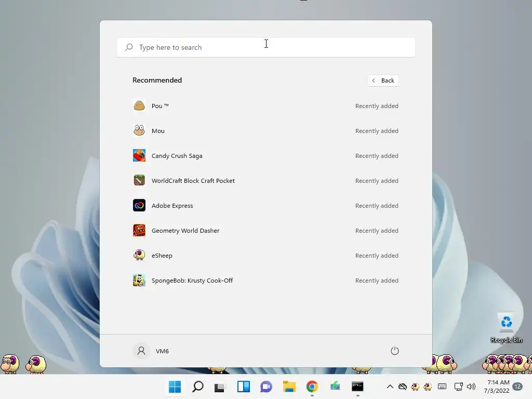Open taskbar Search magnifier
The width and height of the screenshot is (532, 399).
coord(198,387)
